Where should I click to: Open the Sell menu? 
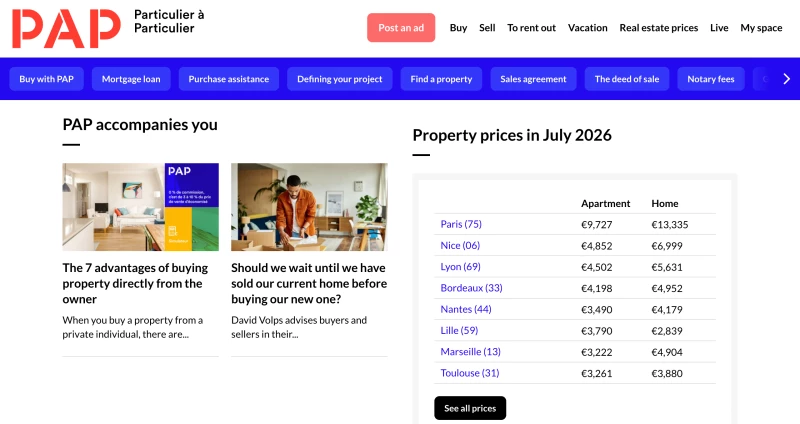(x=487, y=28)
